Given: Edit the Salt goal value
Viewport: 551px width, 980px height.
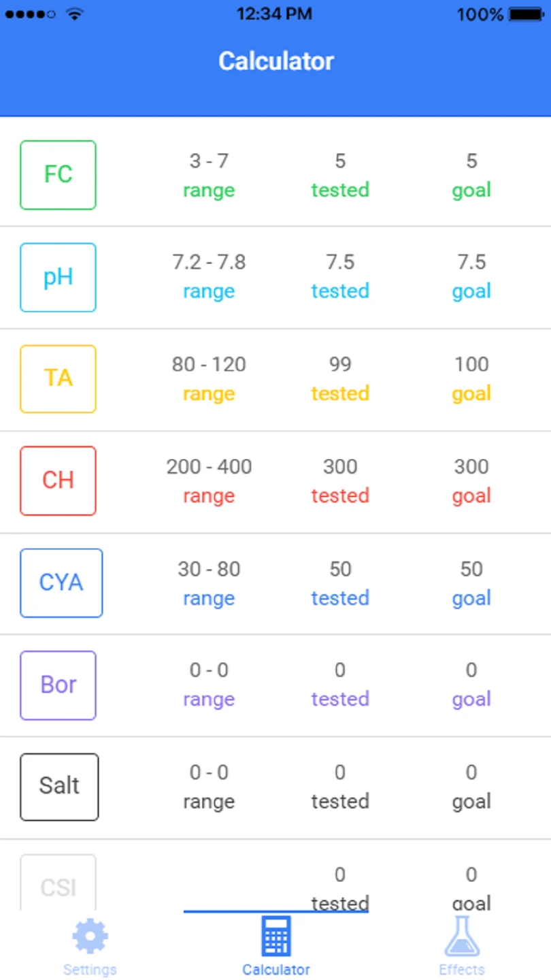Looking at the screenshot, I should [x=471, y=773].
